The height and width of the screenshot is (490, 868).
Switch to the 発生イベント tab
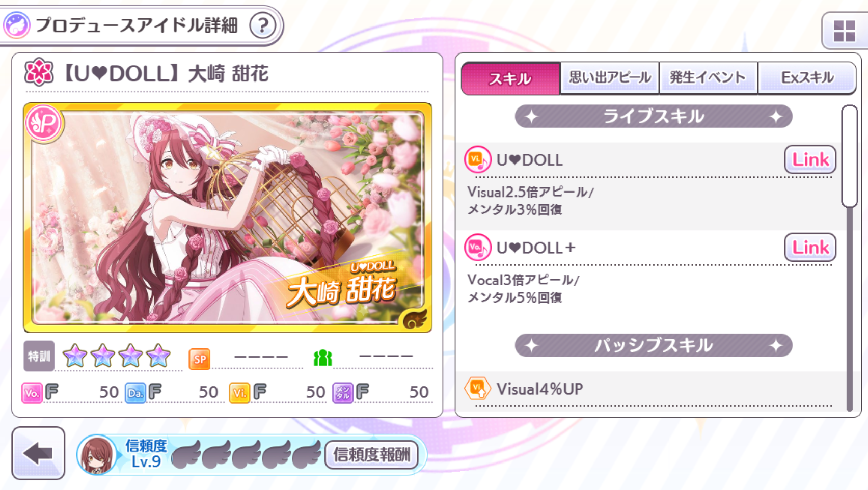click(708, 78)
